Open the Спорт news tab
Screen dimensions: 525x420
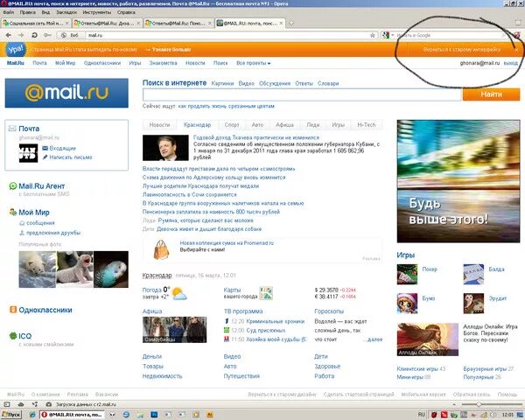click(232, 125)
